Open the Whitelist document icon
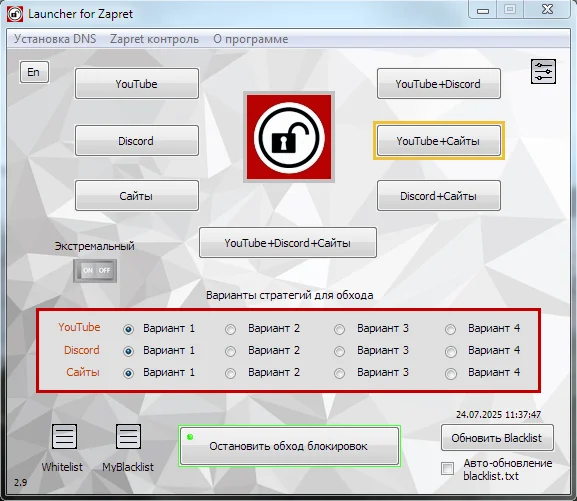 click(x=64, y=437)
